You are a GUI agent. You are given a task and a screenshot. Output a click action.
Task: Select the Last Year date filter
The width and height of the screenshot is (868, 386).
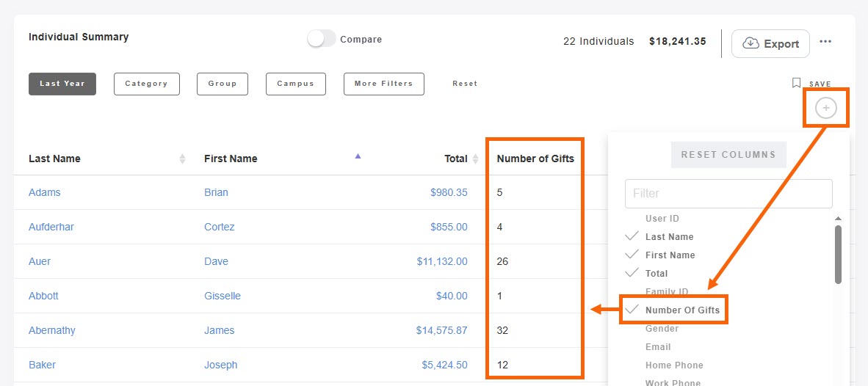click(62, 84)
